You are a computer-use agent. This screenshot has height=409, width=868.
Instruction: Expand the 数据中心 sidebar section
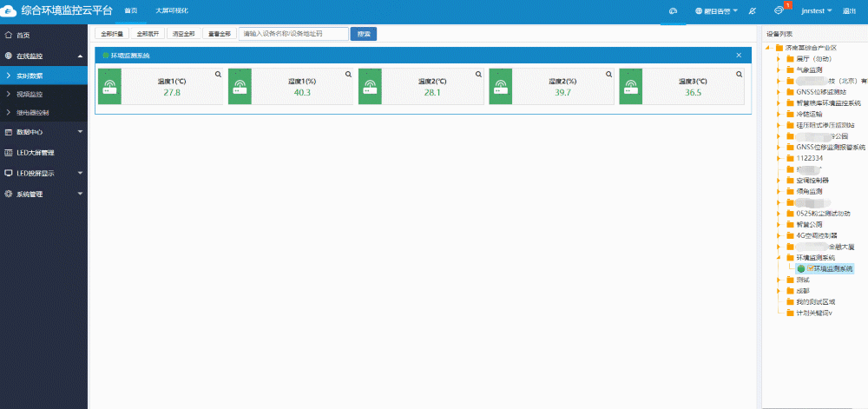(43, 132)
